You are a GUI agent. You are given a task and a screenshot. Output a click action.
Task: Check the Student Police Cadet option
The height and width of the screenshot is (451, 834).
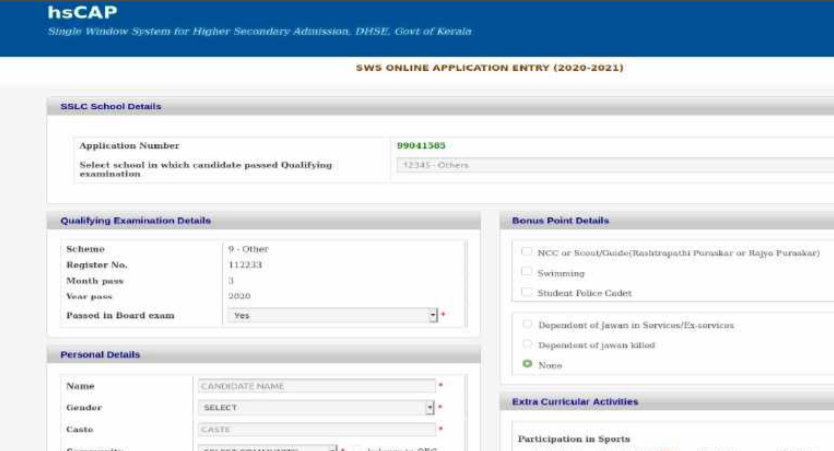[x=527, y=292]
